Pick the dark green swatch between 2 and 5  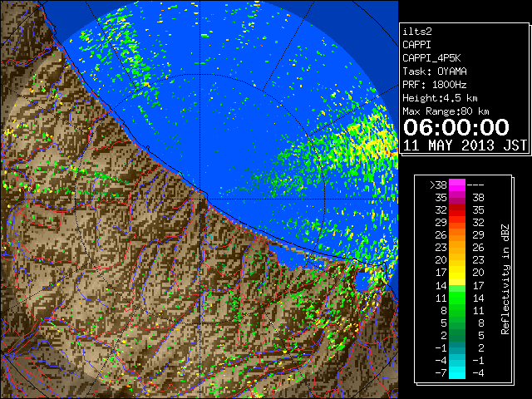coord(457,335)
